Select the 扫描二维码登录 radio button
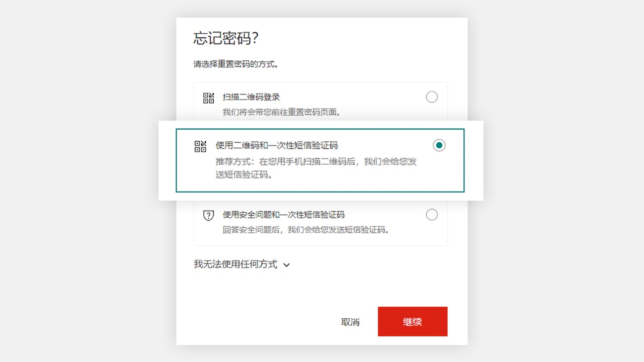This screenshot has height=362, width=644. tap(432, 97)
